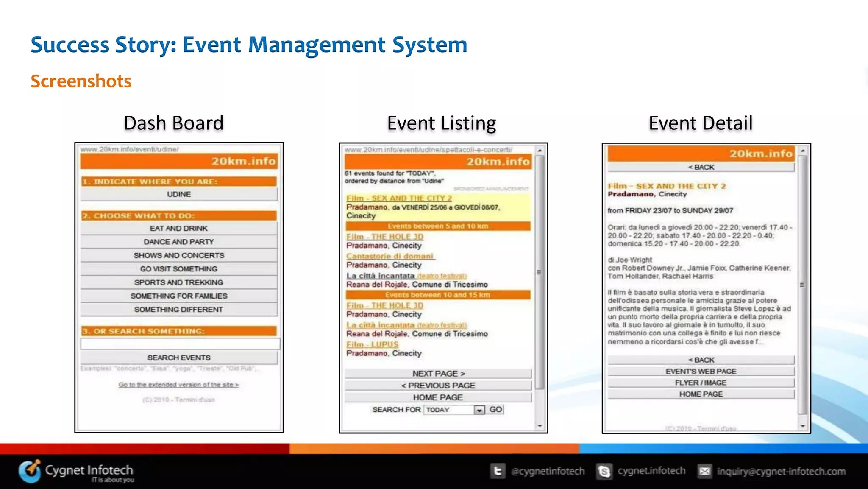
Task: Open extended version of the site link
Action: [178, 385]
